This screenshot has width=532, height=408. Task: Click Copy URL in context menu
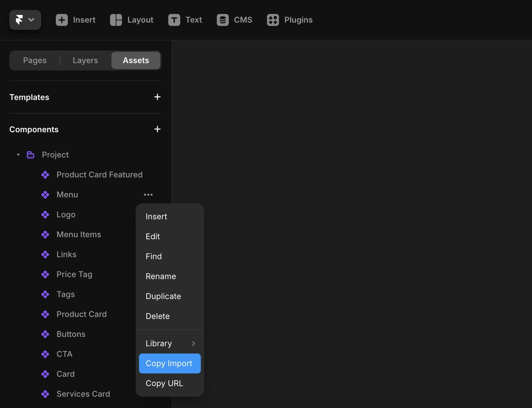point(170,383)
